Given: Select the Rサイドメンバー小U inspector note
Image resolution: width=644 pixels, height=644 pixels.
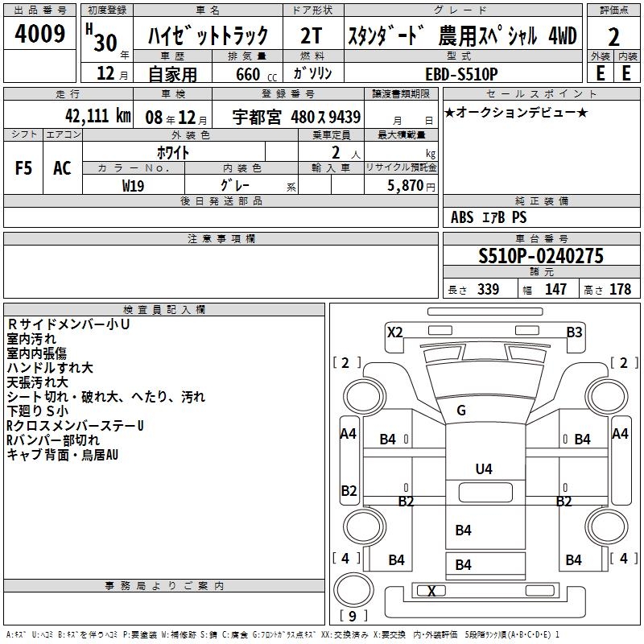Looking at the screenshot, I should click(68, 324).
